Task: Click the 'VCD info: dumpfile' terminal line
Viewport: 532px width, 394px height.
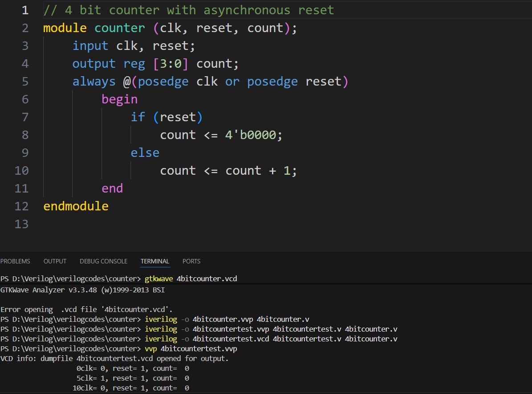Action: (114, 359)
